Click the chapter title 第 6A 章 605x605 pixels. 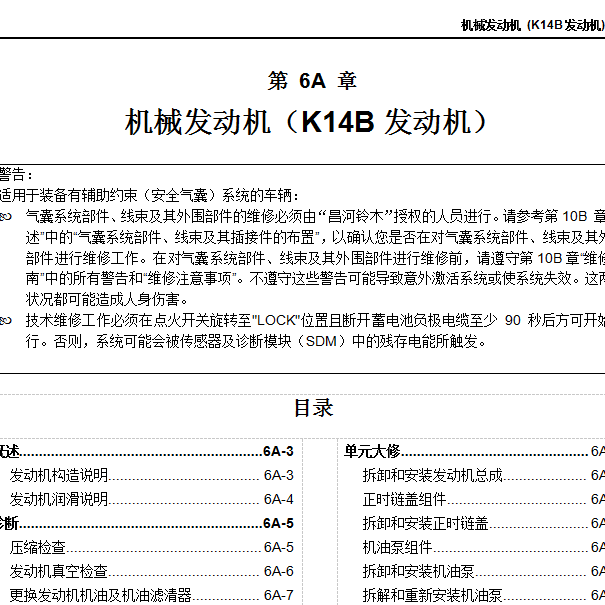click(x=312, y=81)
